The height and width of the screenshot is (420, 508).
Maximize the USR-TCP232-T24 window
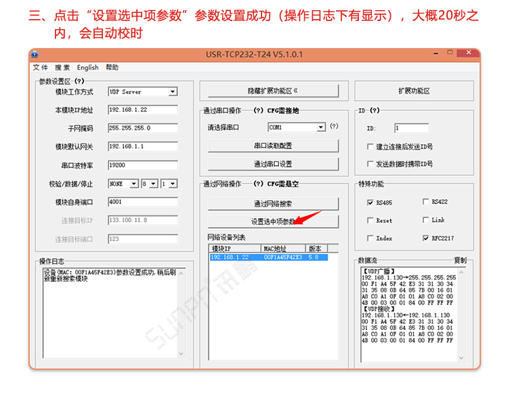(x=450, y=53)
